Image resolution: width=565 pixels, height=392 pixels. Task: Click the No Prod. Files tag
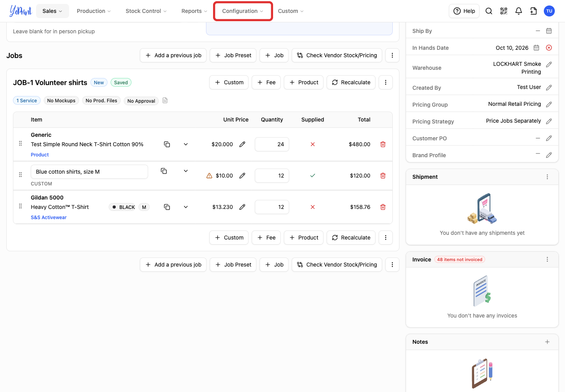click(101, 101)
